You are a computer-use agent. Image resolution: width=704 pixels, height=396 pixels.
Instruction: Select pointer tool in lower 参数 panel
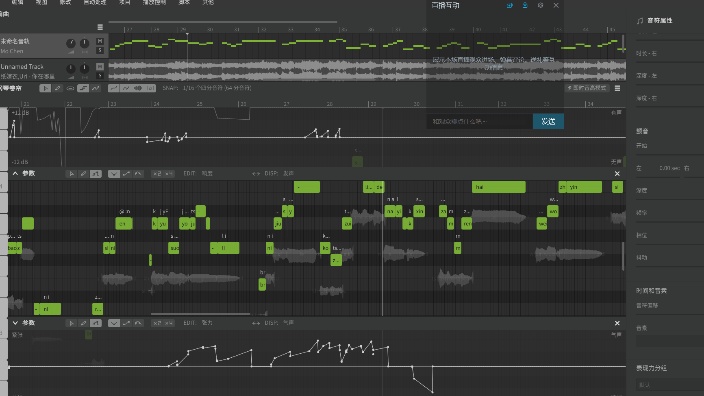[71, 323]
